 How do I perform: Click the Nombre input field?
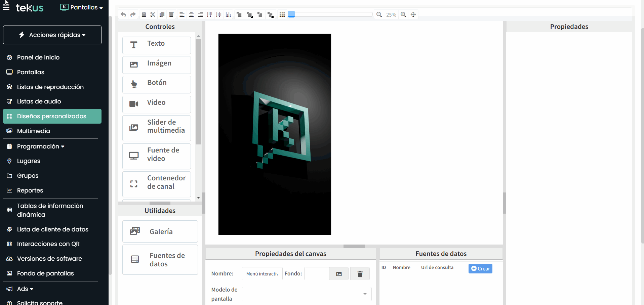point(262,274)
